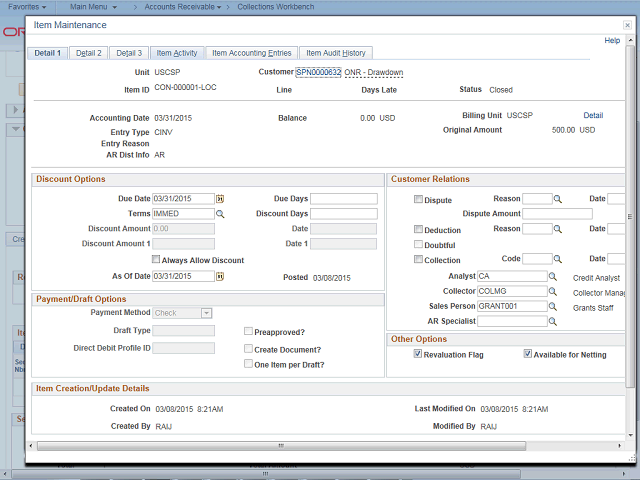Viewport: 640px width, 480px height.
Task: Switch to the Item Activity tab
Action: point(177,53)
